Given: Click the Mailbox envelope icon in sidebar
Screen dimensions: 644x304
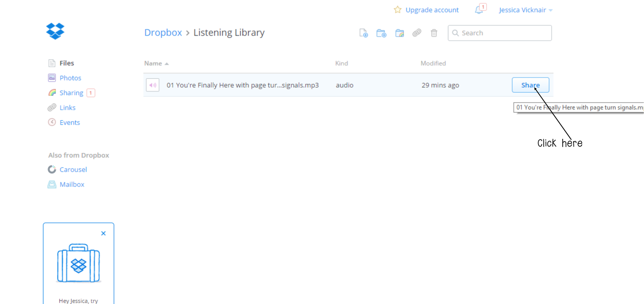Looking at the screenshot, I should (52, 184).
